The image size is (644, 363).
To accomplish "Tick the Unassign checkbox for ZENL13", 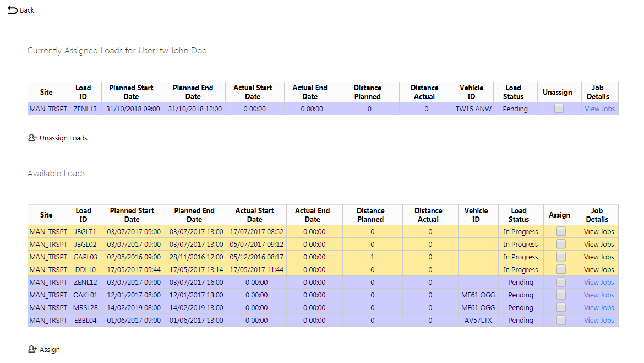I will pyautogui.click(x=559, y=109).
